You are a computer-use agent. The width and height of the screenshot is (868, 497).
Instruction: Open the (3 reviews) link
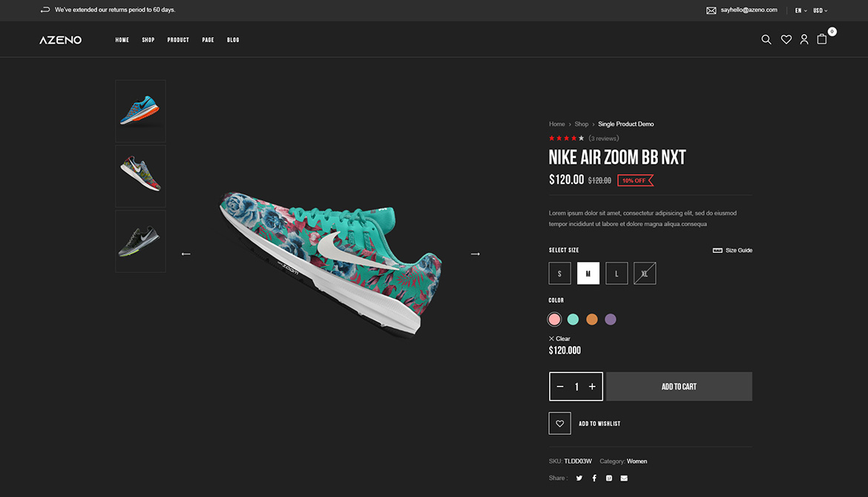click(603, 139)
